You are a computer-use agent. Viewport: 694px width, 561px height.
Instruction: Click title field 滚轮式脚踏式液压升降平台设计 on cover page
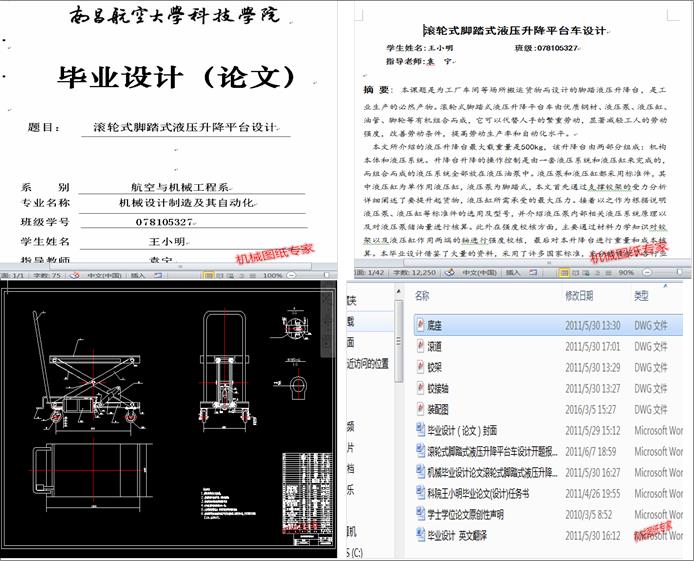pos(185,127)
